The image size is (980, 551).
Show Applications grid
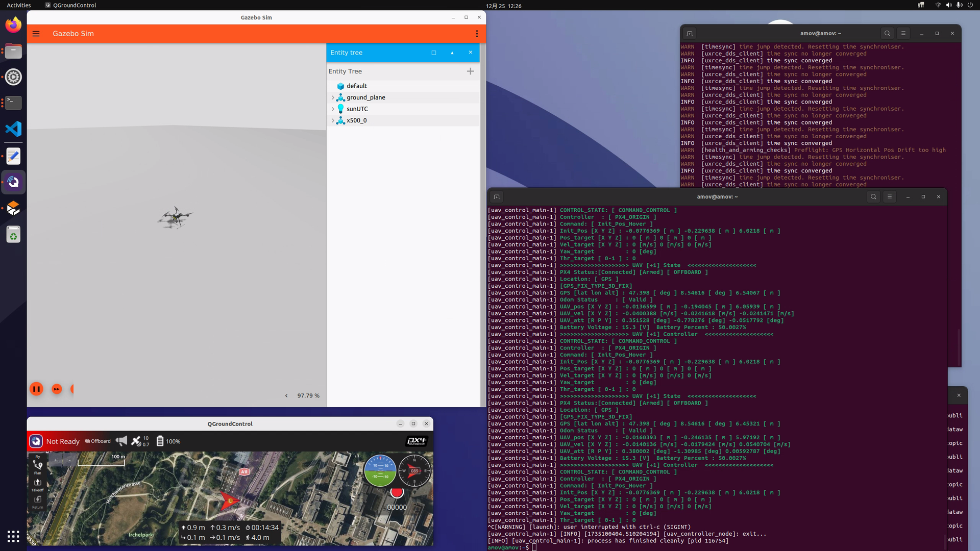(13, 537)
